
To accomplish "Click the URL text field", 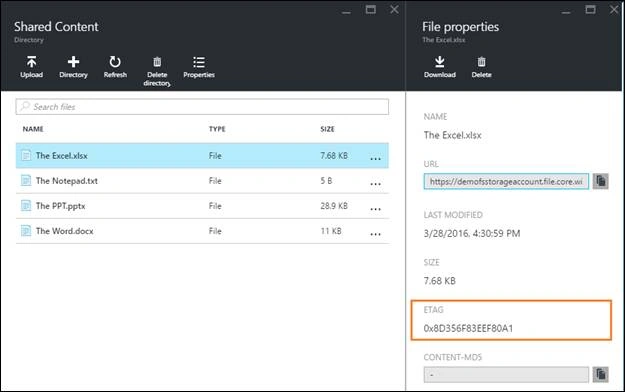I will click(x=506, y=181).
